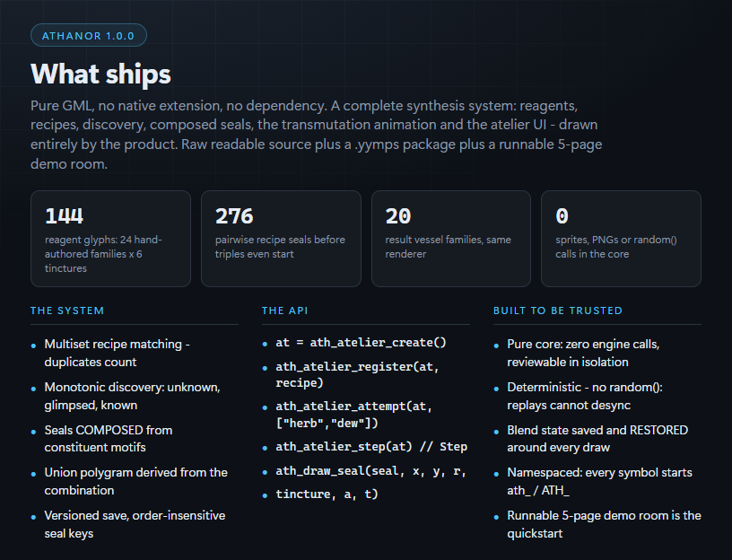The height and width of the screenshot is (560, 732).
Task: Open the 144 reagent glyphs stat card
Action: pos(110,239)
